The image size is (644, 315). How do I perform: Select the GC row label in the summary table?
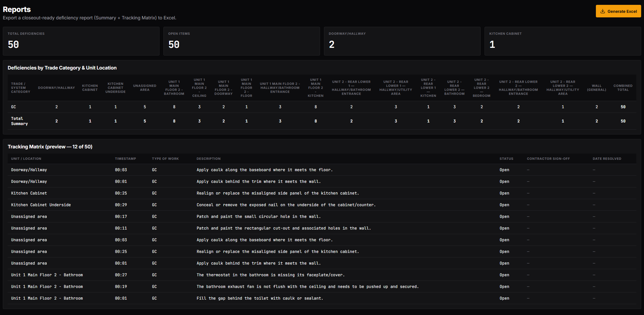(x=13, y=107)
